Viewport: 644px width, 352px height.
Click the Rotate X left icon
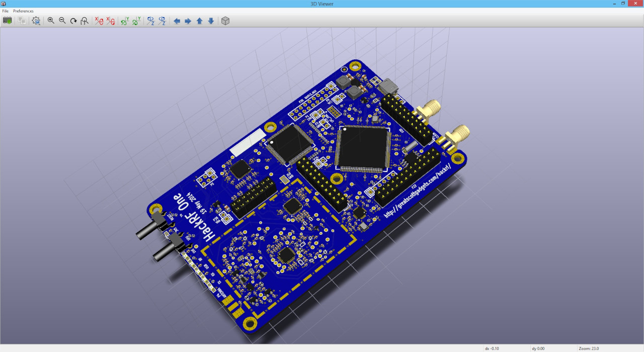99,21
